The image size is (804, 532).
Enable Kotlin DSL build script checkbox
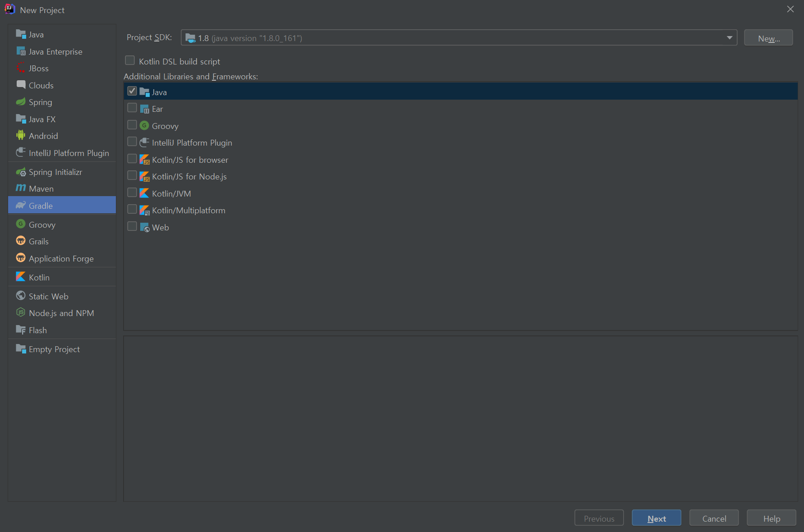[130, 60]
